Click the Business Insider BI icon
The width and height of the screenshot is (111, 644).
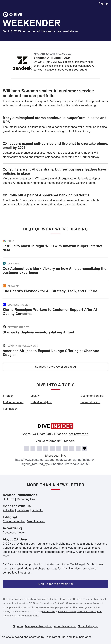click(x=4, y=304)
